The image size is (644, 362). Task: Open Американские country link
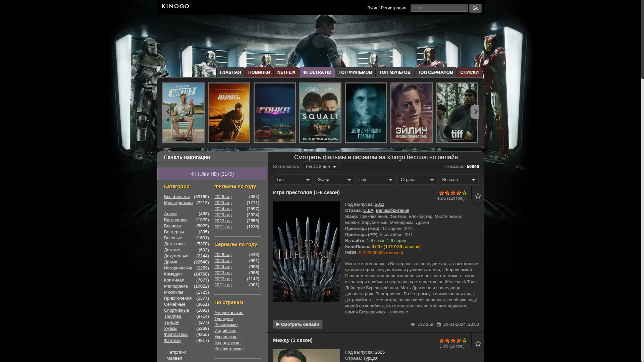[x=229, y=313]
